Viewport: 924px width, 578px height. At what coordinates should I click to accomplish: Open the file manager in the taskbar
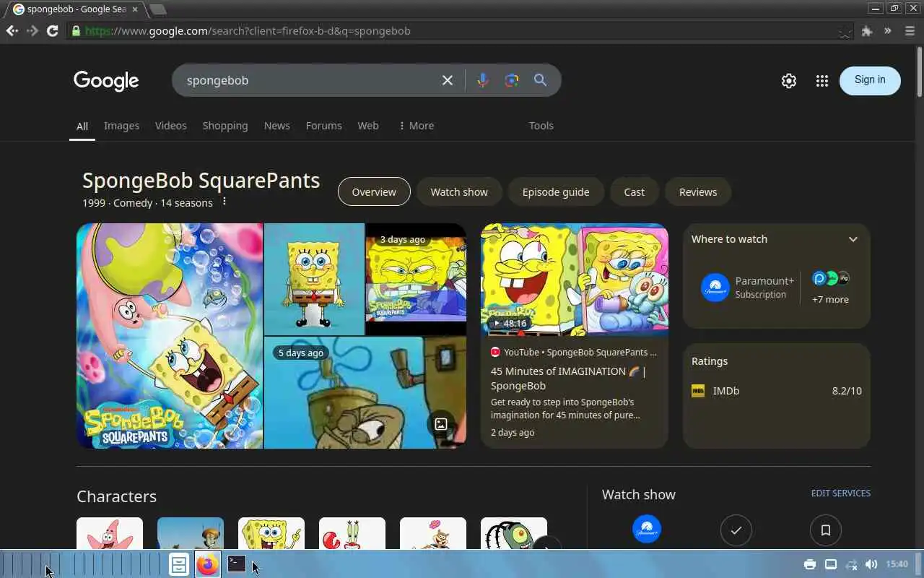click(179, 564)
